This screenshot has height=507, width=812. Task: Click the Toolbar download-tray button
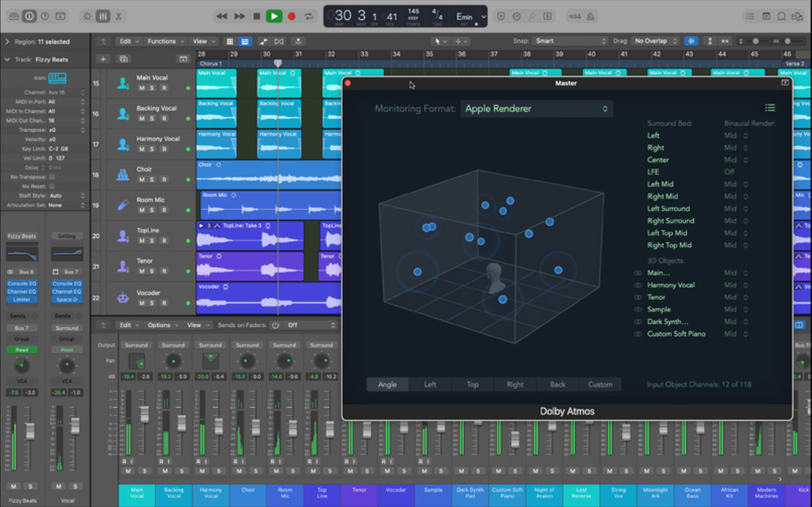point(61,16)
